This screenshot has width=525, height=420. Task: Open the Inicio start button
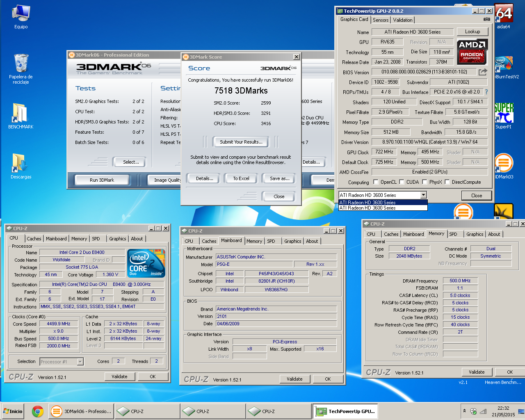pos(13,411)
